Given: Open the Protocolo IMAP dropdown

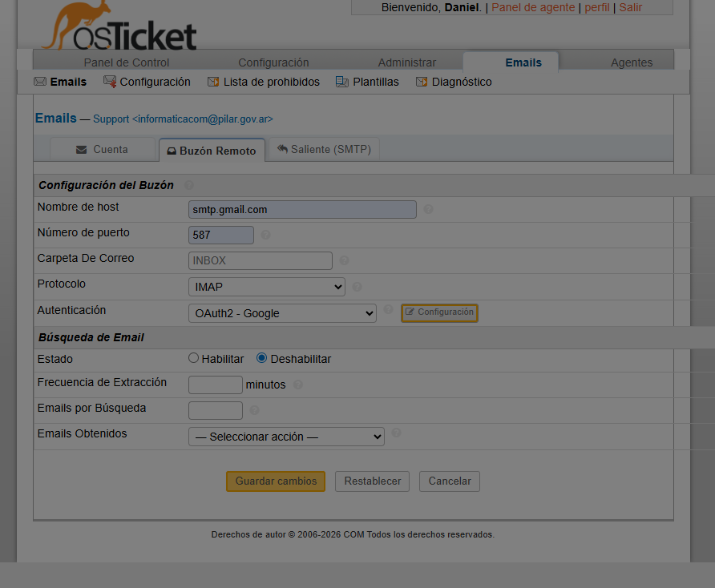Looking at the screenshot, I should click(267, 287).
